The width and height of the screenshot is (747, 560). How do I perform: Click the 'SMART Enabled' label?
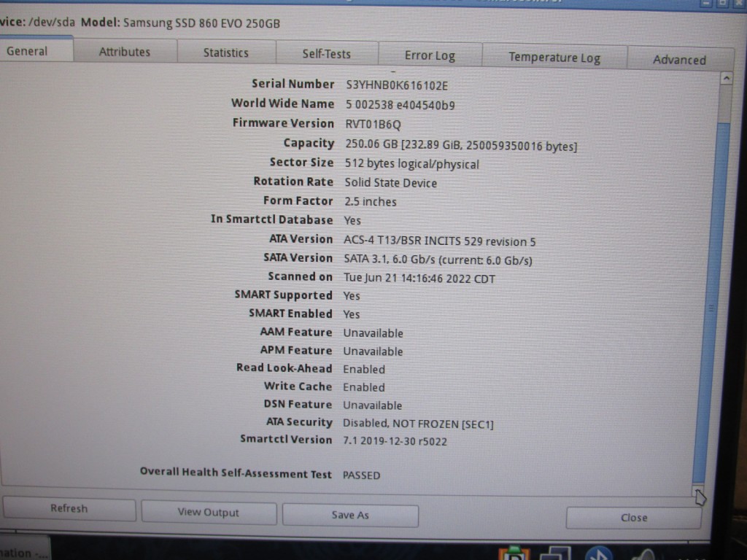pyautogui.click(x=290, y=314)
